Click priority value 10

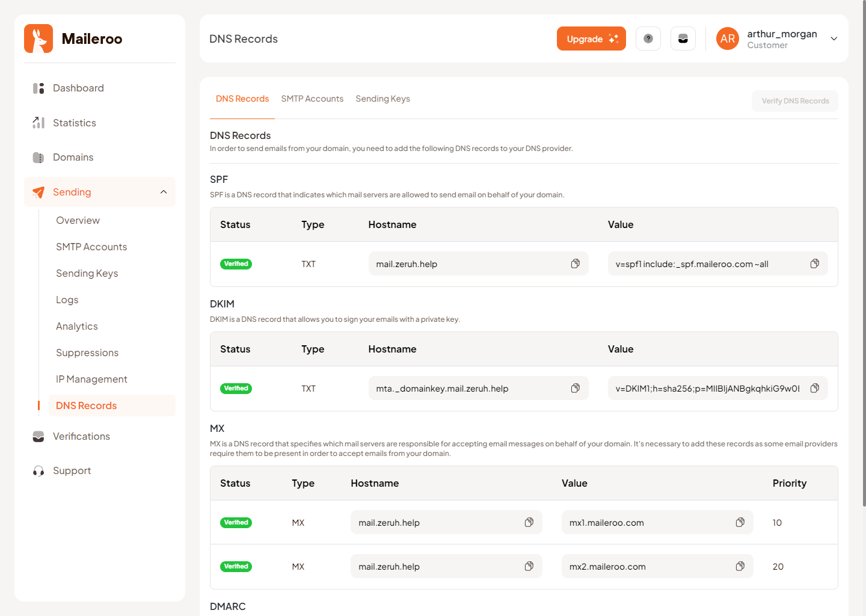pyautogui.click(x=777, y=523)
